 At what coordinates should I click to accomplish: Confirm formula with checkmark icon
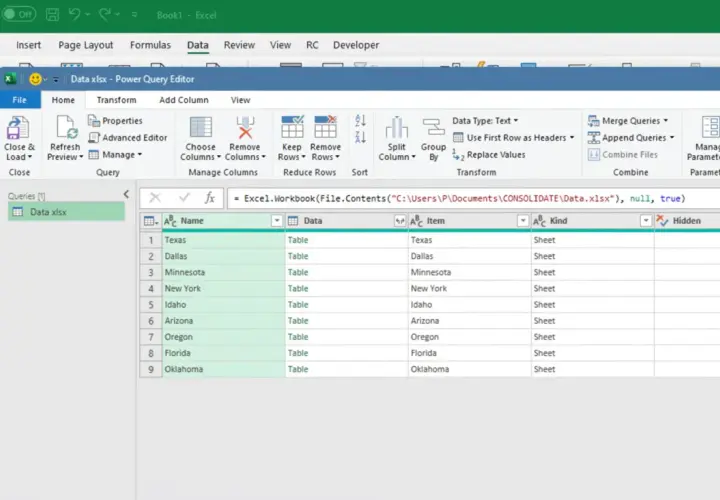click(185, 198)
